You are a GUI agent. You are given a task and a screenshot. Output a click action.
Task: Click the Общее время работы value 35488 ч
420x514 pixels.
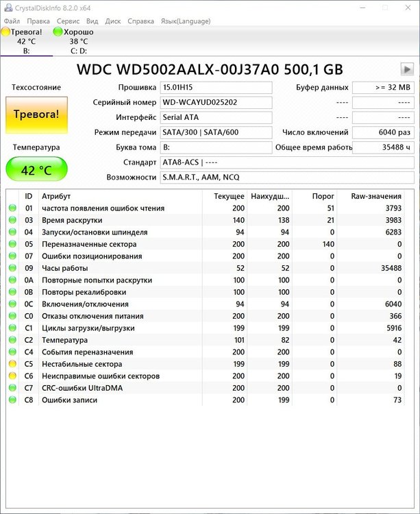pos(383,147)
